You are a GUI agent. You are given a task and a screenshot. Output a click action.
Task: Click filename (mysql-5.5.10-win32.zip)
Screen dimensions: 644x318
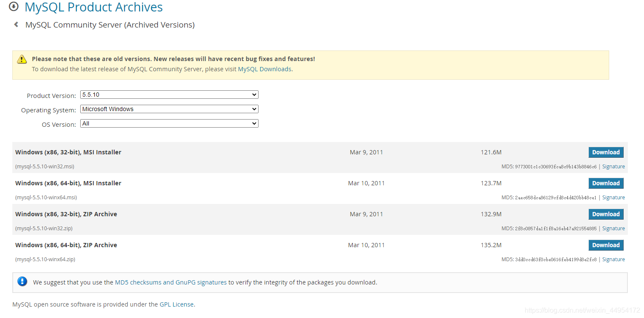(x=44, y=229)
